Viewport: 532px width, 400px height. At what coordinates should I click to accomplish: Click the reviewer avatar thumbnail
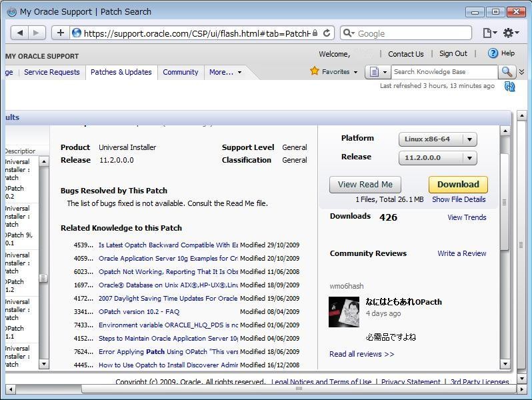[x=344, y=312]
